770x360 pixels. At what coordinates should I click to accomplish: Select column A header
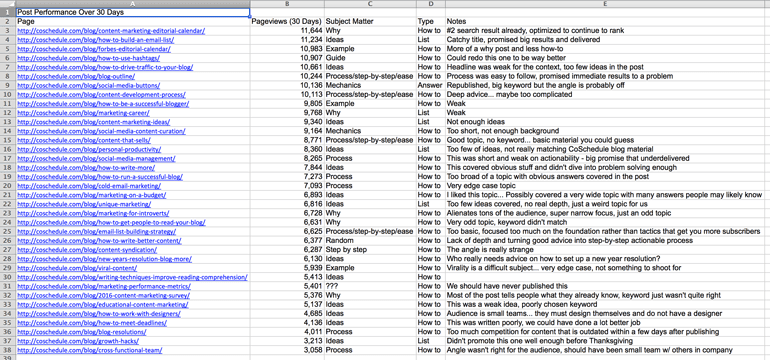[x=133, y=3]
